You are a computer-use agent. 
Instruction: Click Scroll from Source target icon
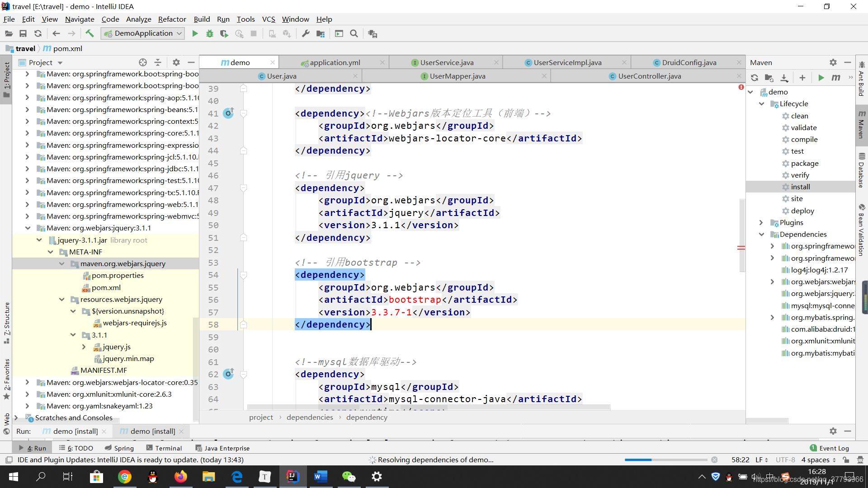pos(143,62)
